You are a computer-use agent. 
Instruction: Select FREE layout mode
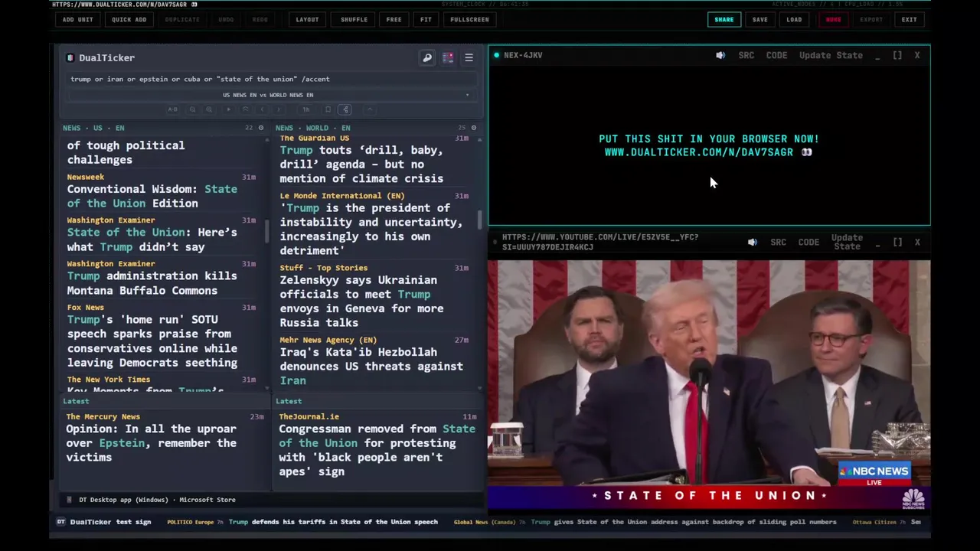click(394, 19)
